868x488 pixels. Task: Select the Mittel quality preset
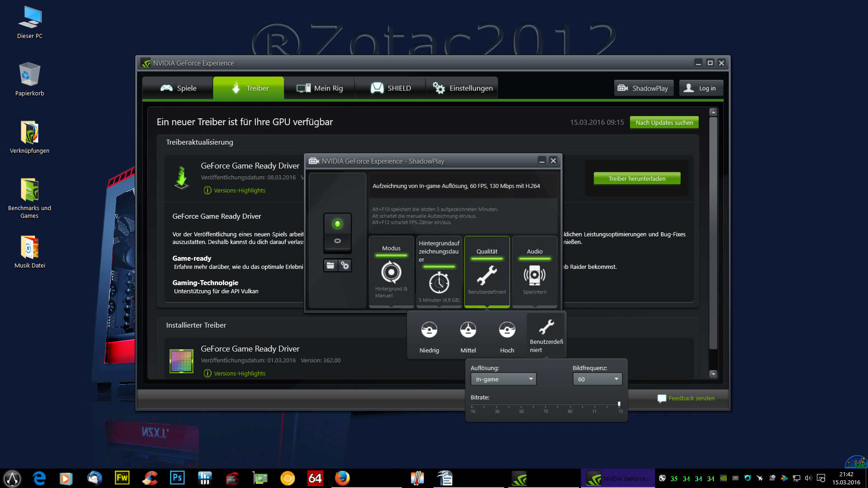pyautogui.click(x=468, y=337)
